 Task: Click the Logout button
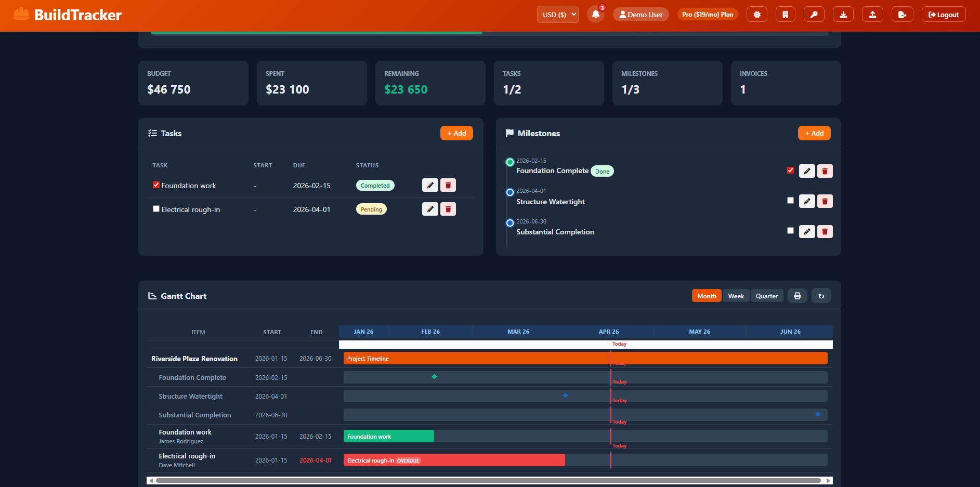coord(943,14)
